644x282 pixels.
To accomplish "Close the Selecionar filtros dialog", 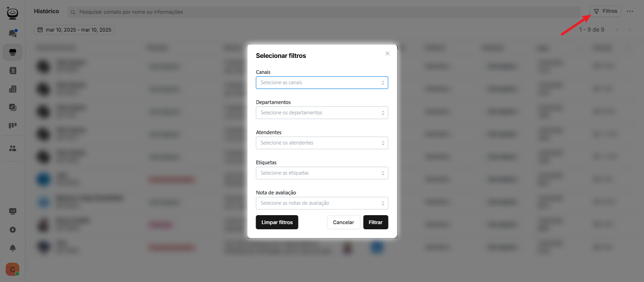I will [x=388, y=54].
